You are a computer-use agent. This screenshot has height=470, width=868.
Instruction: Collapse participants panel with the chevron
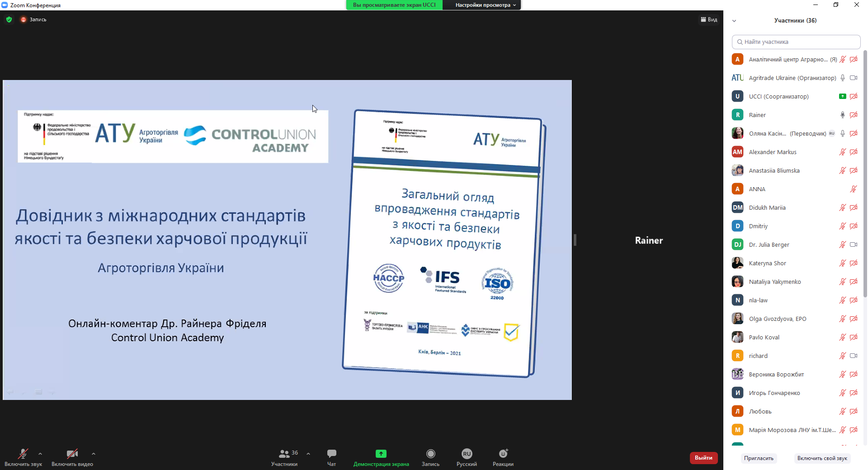pyautogui.click(x=734, y=20)
